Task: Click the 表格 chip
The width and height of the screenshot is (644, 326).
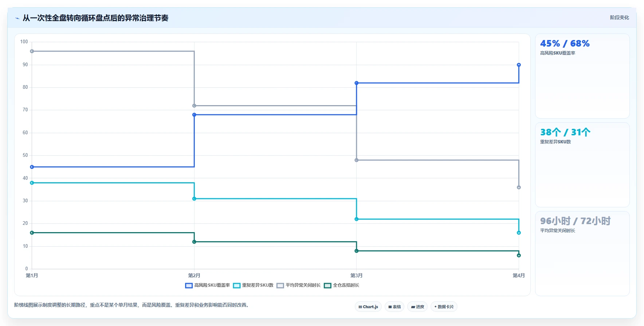Action: click(x=394, y=307)
